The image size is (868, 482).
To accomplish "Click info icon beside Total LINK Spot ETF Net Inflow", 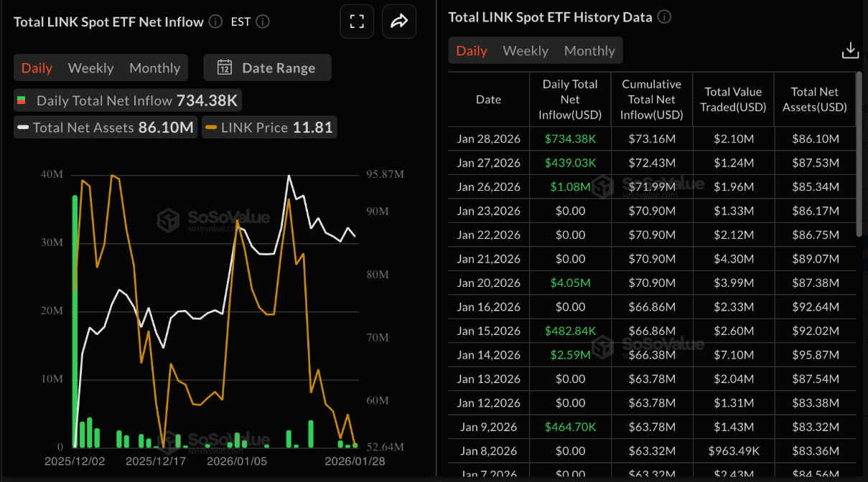I will pyautogui.click(x=215, y=22).
